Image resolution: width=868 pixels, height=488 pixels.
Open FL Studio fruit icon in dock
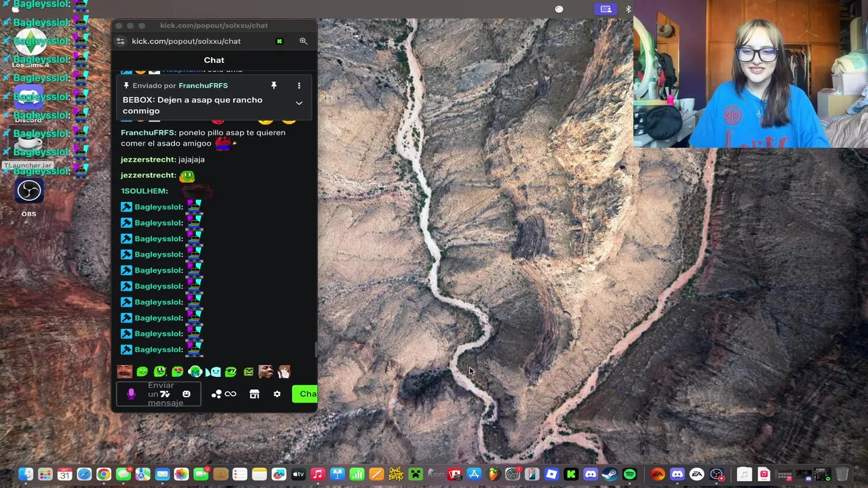[493, 474]
